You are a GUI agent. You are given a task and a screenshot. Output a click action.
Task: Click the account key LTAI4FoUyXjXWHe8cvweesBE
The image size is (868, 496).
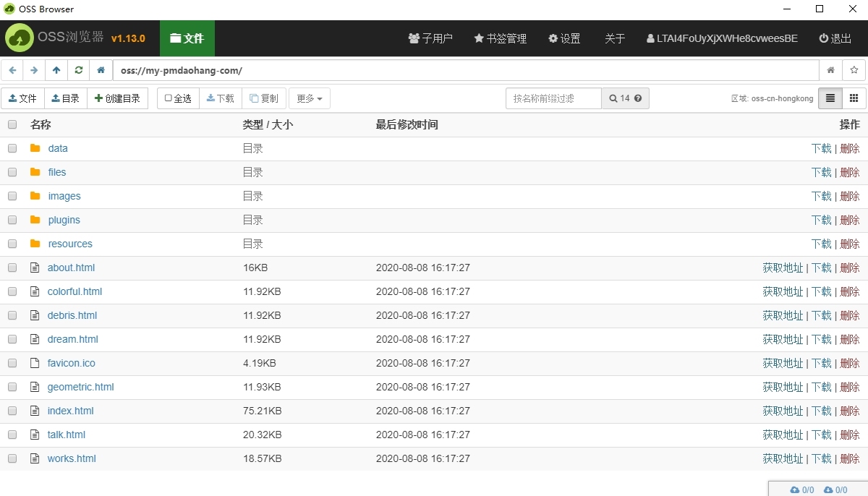pos(723,38)
